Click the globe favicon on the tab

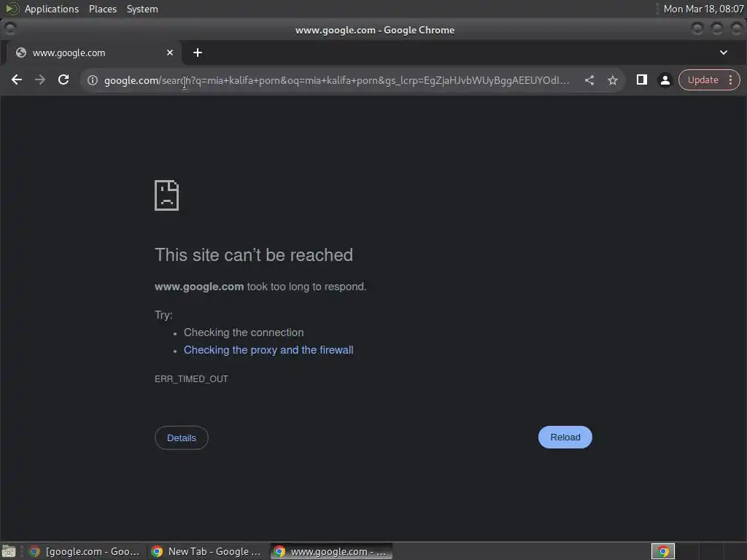point(21,52)
